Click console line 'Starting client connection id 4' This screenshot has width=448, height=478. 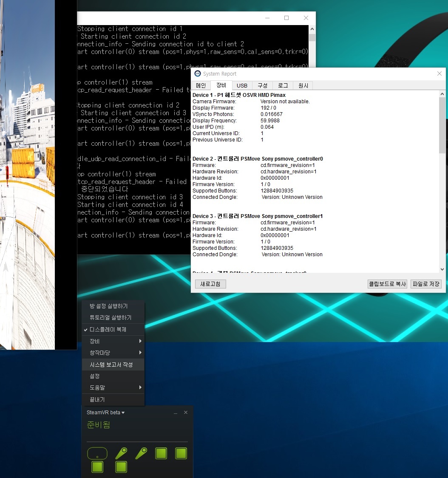click(130, 204)
